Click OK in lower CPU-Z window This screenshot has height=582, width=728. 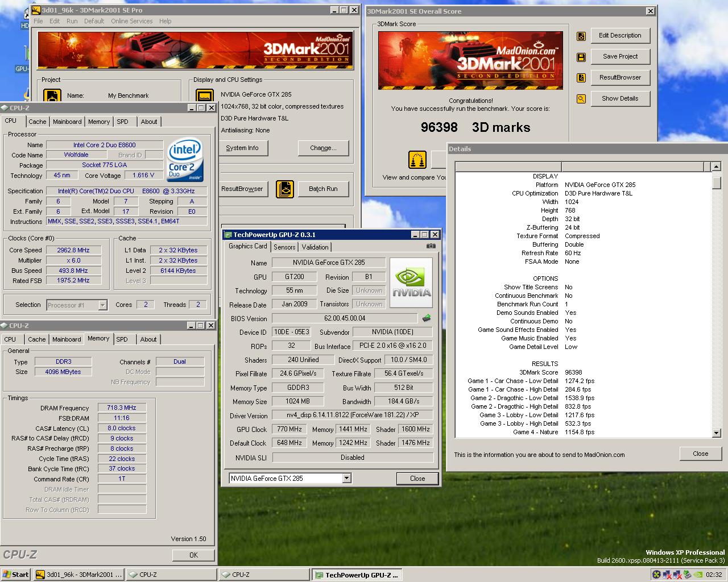(x=193, y=555)
